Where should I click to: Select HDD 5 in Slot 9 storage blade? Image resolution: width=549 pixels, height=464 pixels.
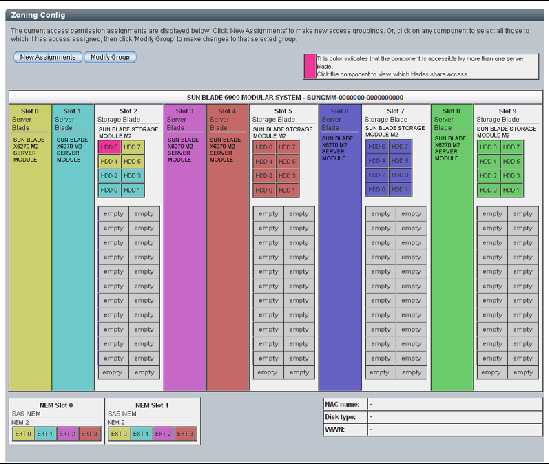tap(512, 161)
